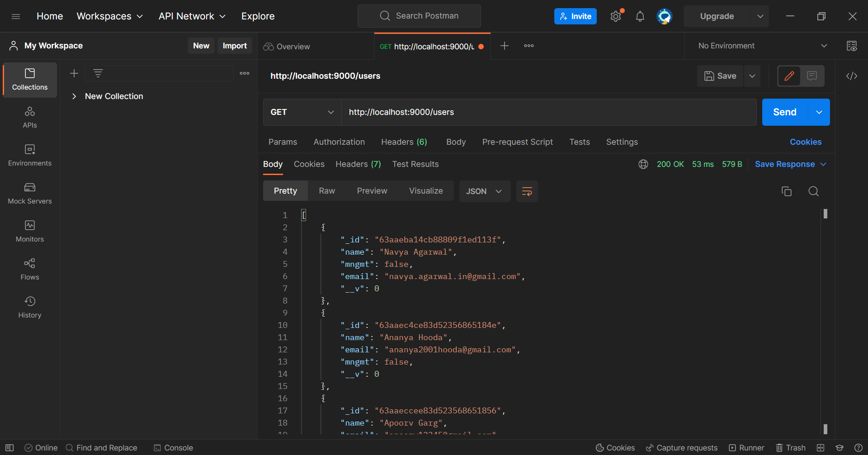
Task: Change the GET method dropdown
Action: coord(302,112)
